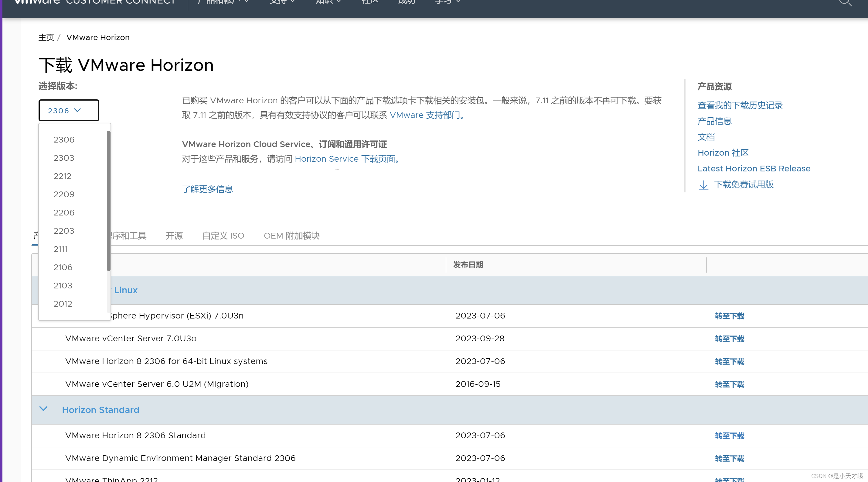Click 转至下载 for vCenter Server 7.0U3o

729,339
